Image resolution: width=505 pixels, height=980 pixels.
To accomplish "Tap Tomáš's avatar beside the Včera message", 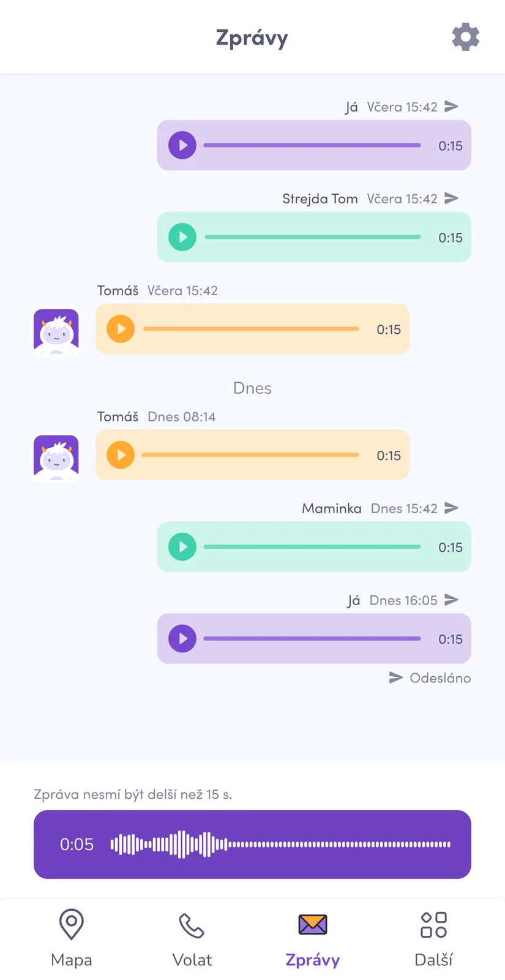I will [56, 331].
